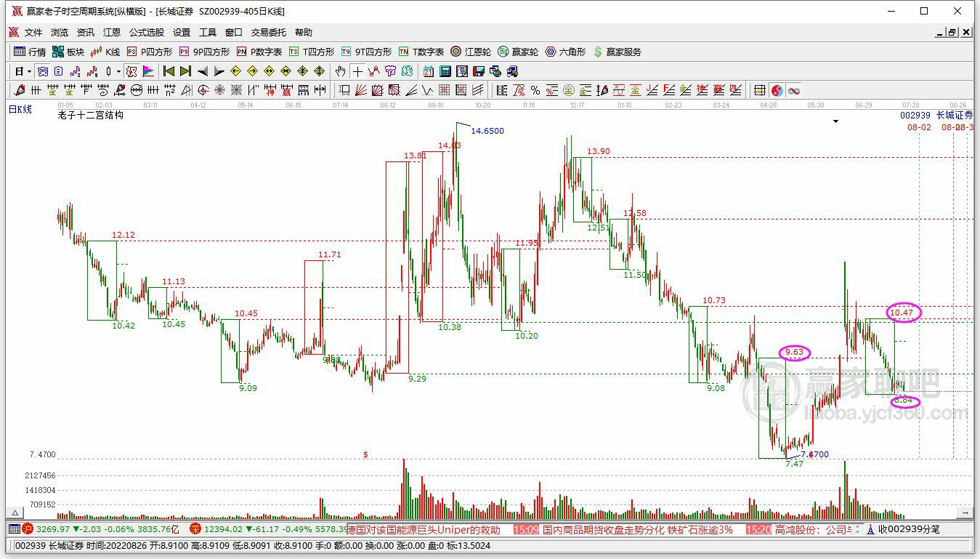Click the percent sign analysis icon

point(535,90)
